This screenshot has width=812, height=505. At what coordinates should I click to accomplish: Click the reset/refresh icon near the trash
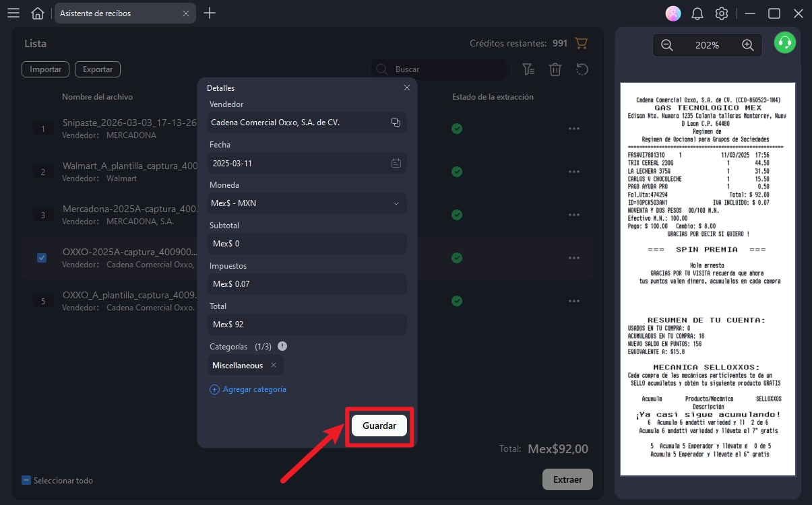[x=582, y=69]
